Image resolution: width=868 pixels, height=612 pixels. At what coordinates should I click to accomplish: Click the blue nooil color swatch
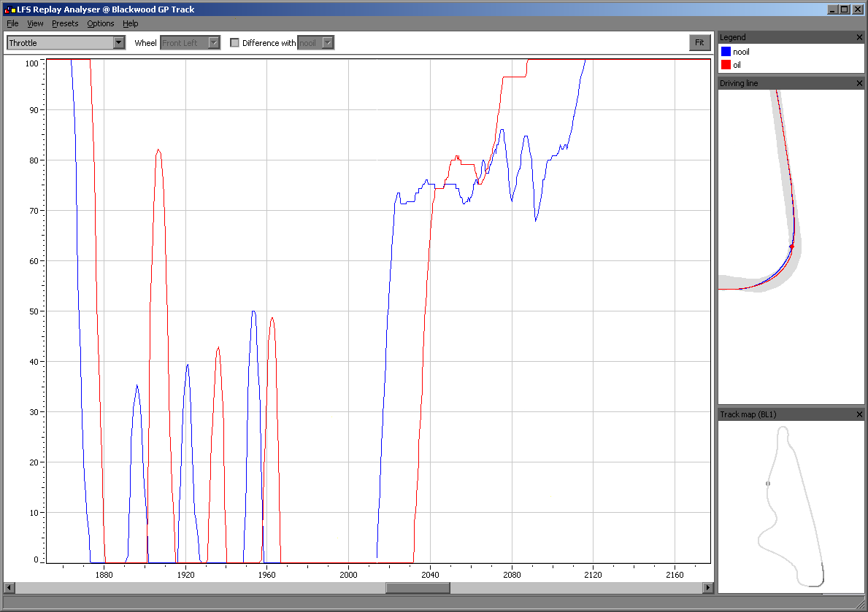pyautogui.click(x=726, y=52)
